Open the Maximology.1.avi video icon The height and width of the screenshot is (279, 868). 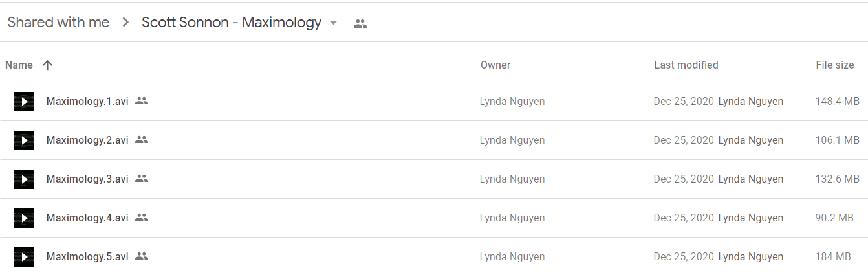pyautogui.click(x=24, y=102)
